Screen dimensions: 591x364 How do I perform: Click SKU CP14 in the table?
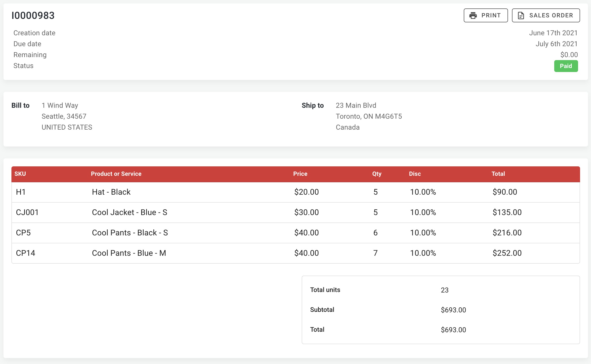coord(26,253)
